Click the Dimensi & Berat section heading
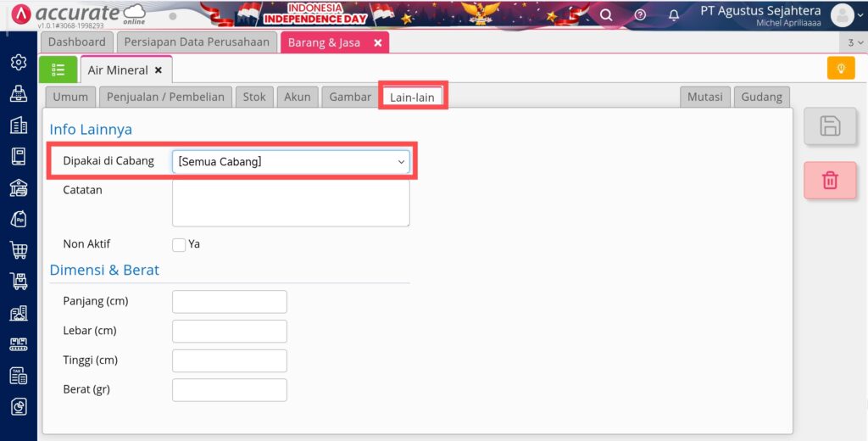Screen dimensions: 868x441 pyautogui.click(x=104, y=270)
